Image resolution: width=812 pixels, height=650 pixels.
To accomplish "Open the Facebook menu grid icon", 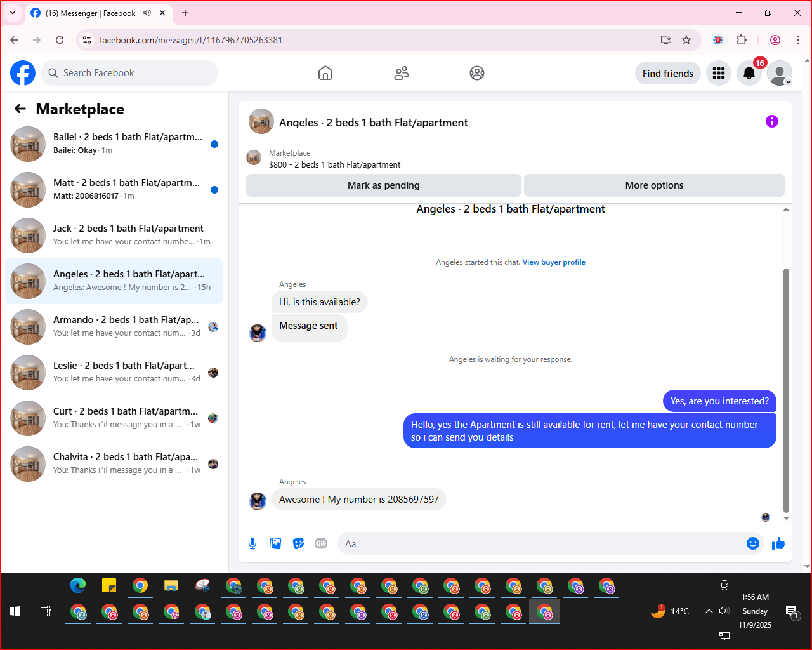I will 719,73.
